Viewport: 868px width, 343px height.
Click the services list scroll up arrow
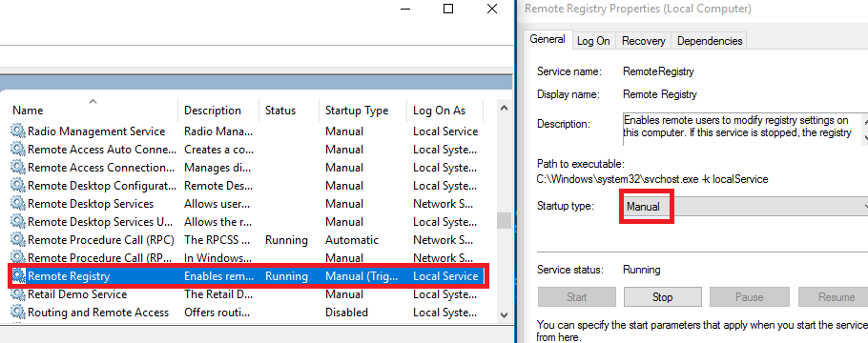pos(504,109)
